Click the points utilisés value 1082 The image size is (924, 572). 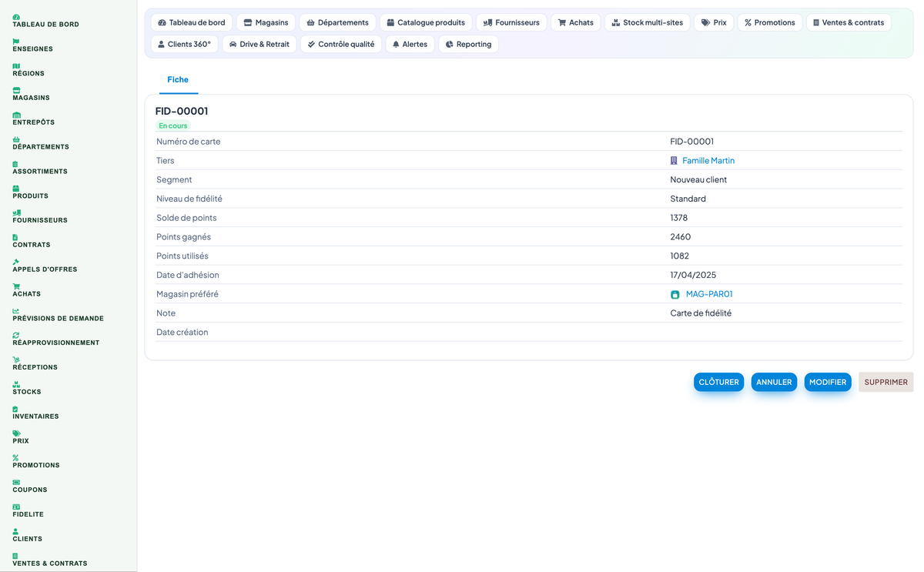[x=680, y=256]
